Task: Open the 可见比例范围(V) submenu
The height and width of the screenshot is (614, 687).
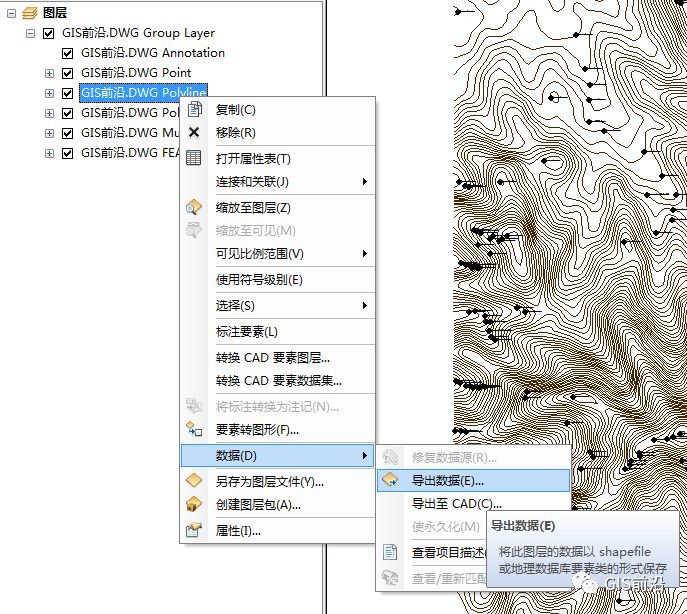Action: [x=278, y=253]
